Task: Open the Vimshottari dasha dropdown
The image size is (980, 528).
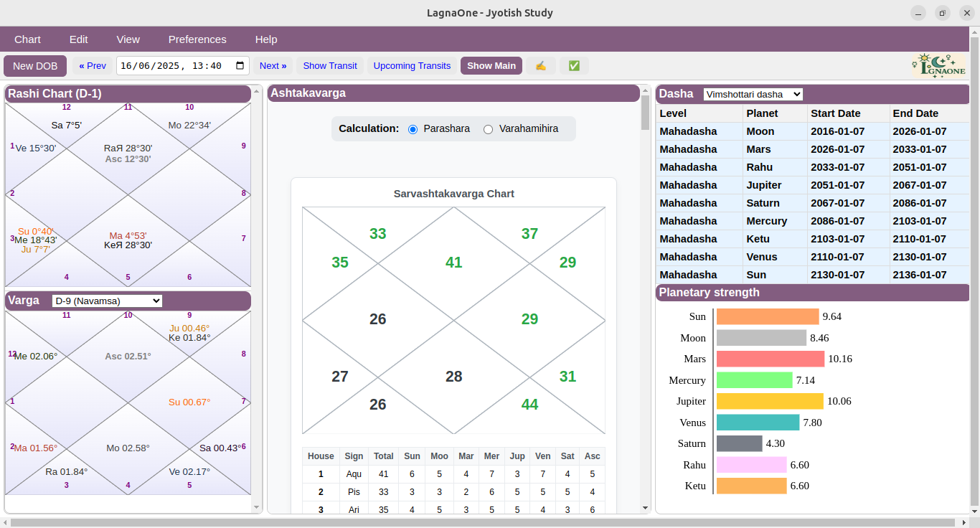Action: coord(753,94)
